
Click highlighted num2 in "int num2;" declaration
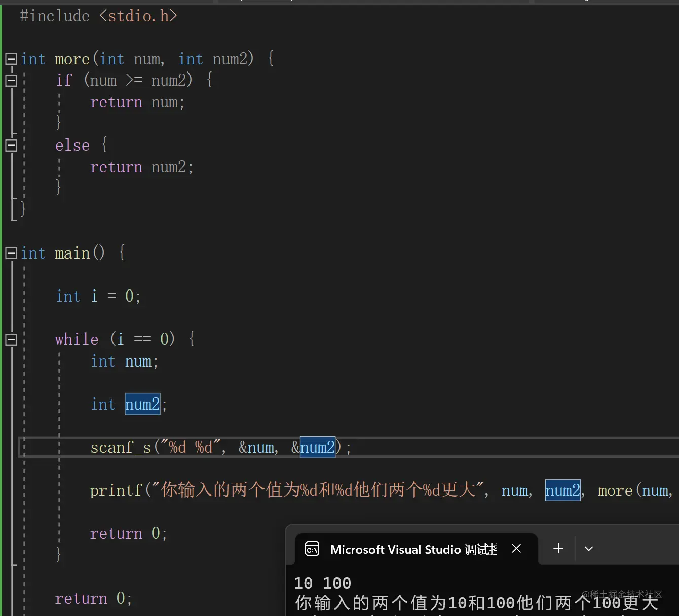(142, 404)
